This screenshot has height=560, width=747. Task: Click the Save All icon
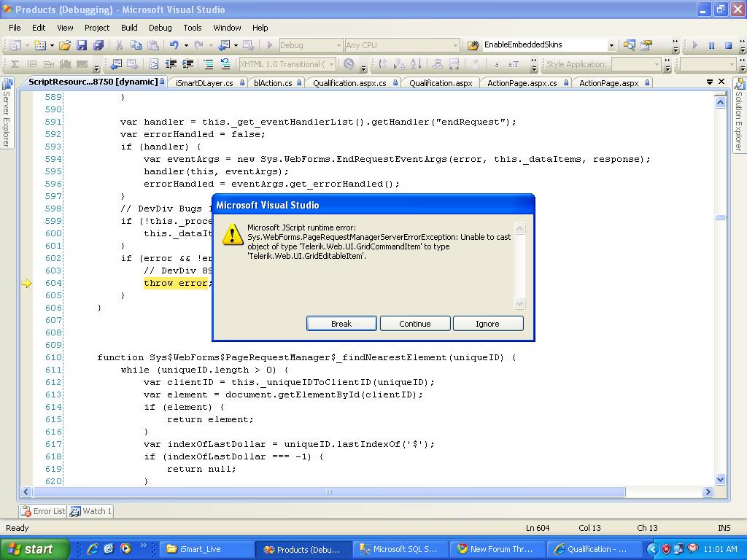98,45
